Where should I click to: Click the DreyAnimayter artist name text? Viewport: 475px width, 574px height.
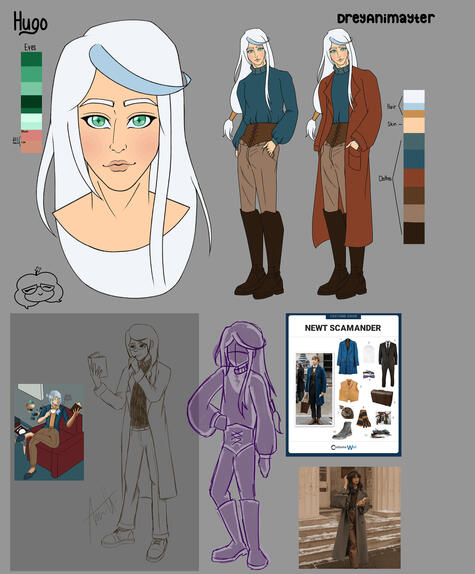(x=386, y=18)
